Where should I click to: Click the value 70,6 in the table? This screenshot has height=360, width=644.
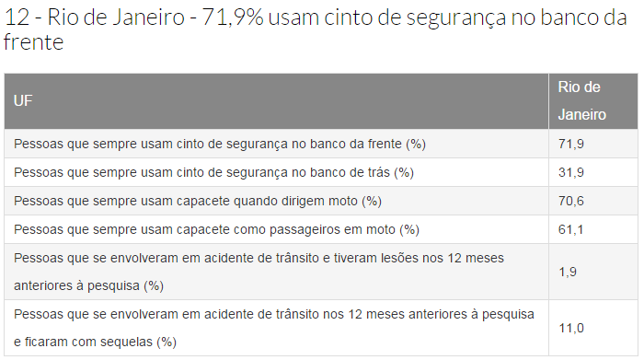[571, 201]
